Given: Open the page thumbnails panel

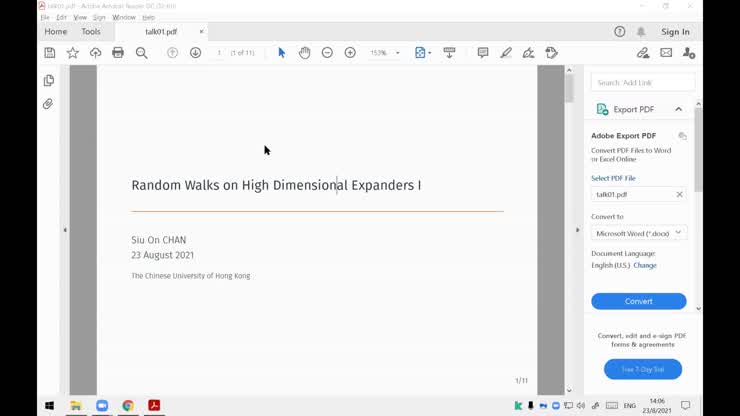Looking at the screenshot, I should 48,81.
